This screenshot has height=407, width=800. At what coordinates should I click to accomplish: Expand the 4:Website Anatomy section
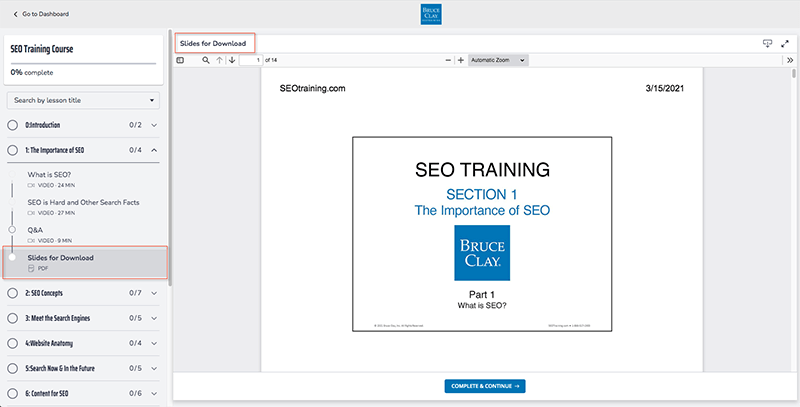pyautogui.click(x=154, y=343)
